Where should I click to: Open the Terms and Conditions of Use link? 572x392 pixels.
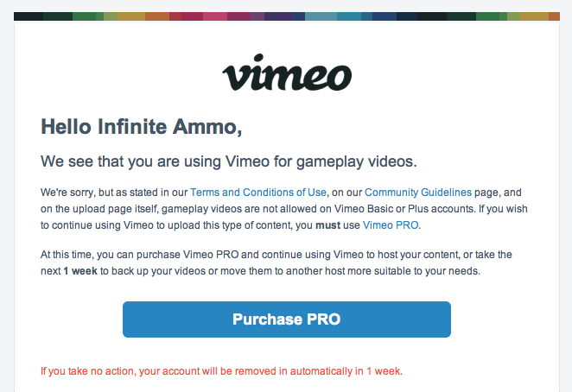click(x=257, y=193)
